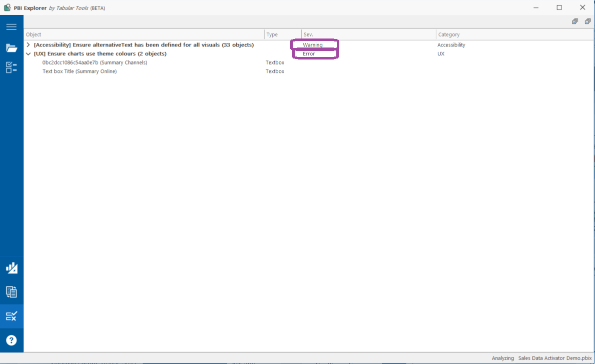Image resolution: width=595 pixels, height=364 pixels.
Task: Click the report pages icon in sidebar
Action: tap(12, 291)
